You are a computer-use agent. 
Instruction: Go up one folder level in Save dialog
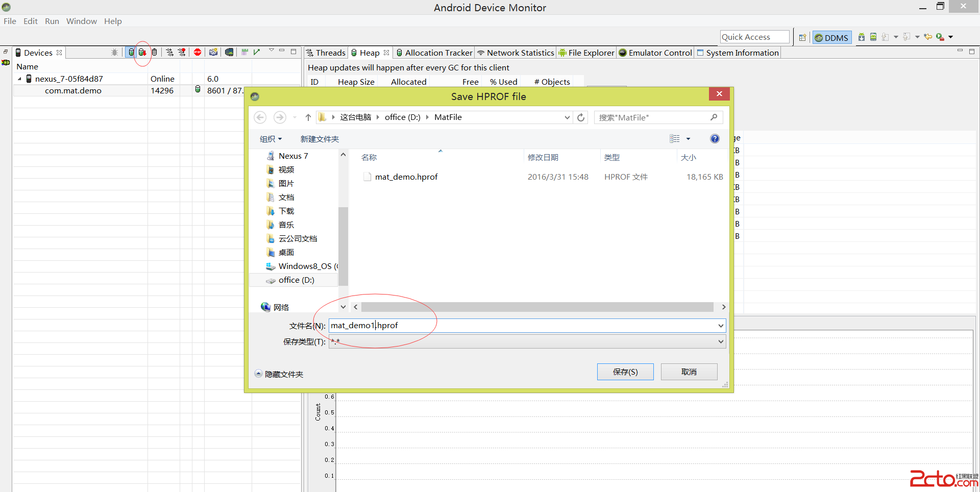tap(308, 117)
